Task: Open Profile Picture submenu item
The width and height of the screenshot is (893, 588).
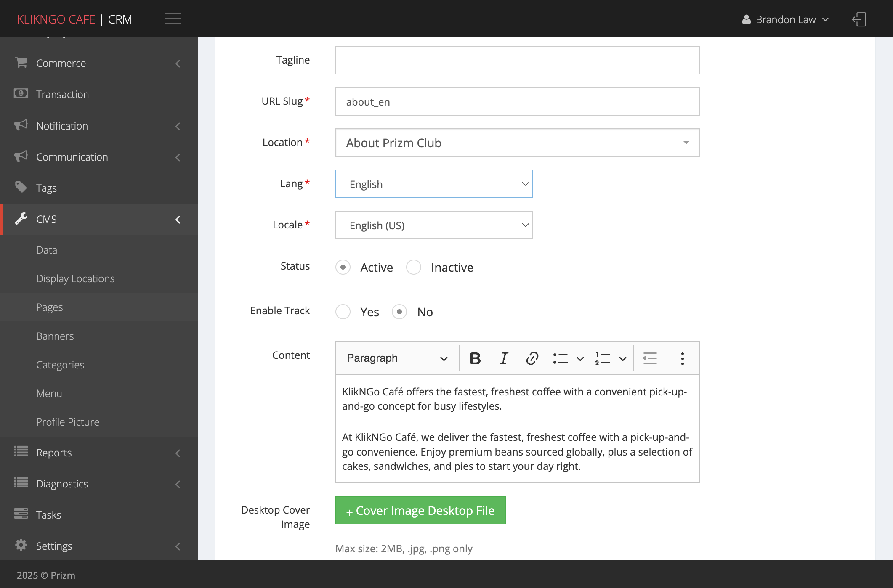Action: coord(99,422)
